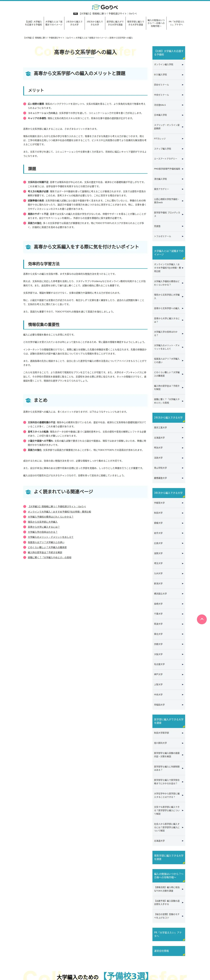Click the 大学編入とは？就職までのイメージ breadcrumb link

[91, 38]
